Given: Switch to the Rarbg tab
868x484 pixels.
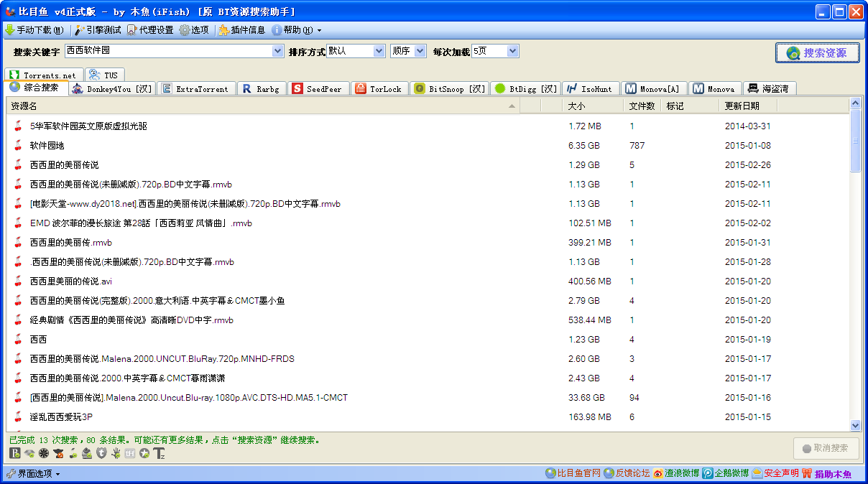Looking at the screenshot, I should click(262, 89).
